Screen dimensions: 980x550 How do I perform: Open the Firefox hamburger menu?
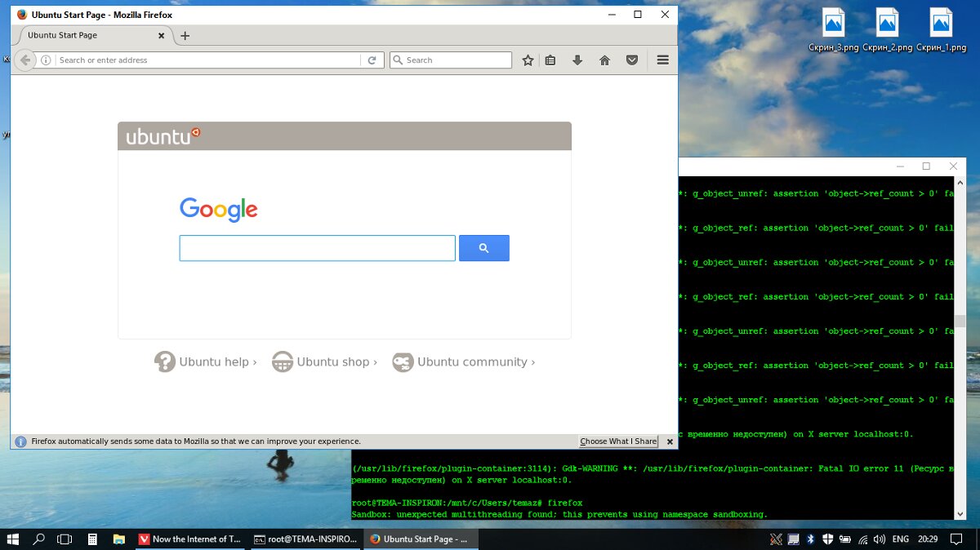coord(663,60)
